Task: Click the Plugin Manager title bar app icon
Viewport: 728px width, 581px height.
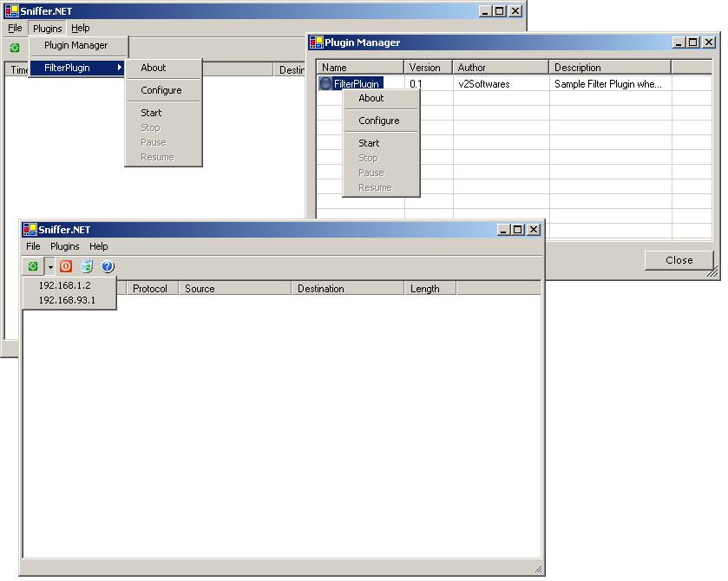Action: (x=317, y=42)
